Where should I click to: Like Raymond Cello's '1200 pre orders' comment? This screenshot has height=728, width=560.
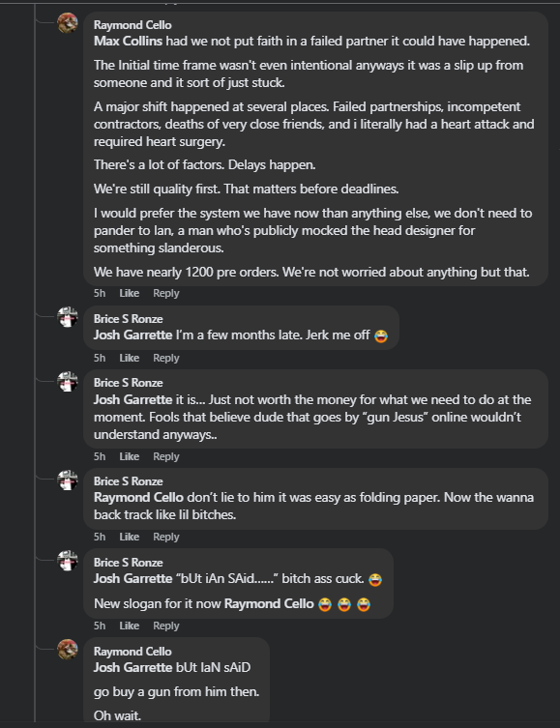[x=129, y=293]
